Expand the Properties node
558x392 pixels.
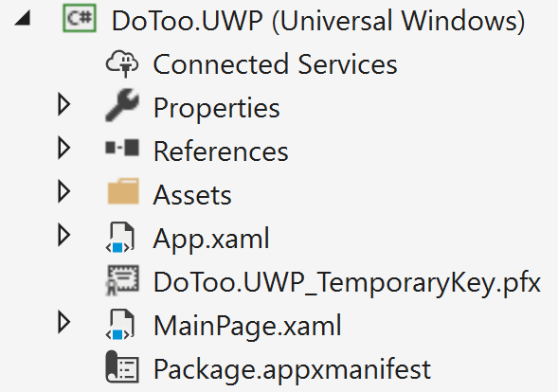64,104
